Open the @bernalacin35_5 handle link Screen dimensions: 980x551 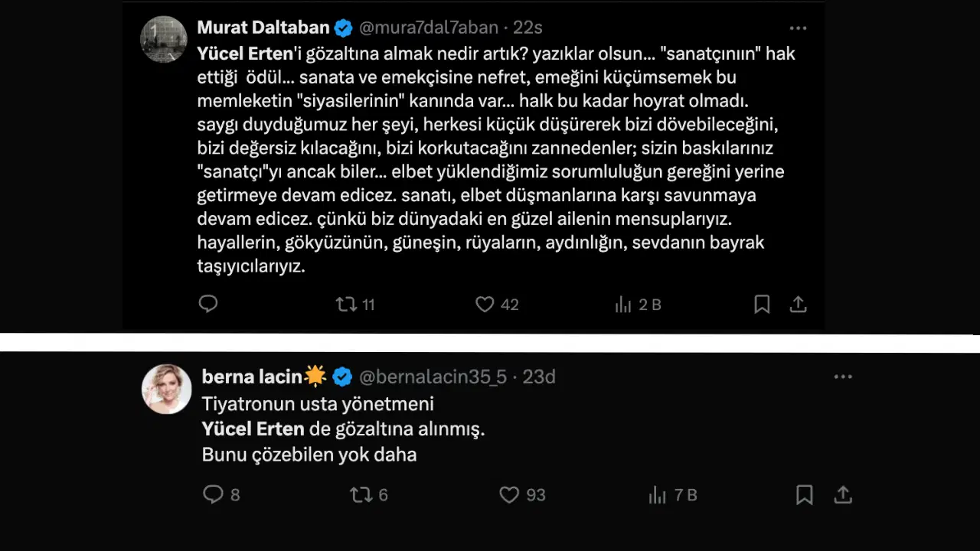coord(433,377)
